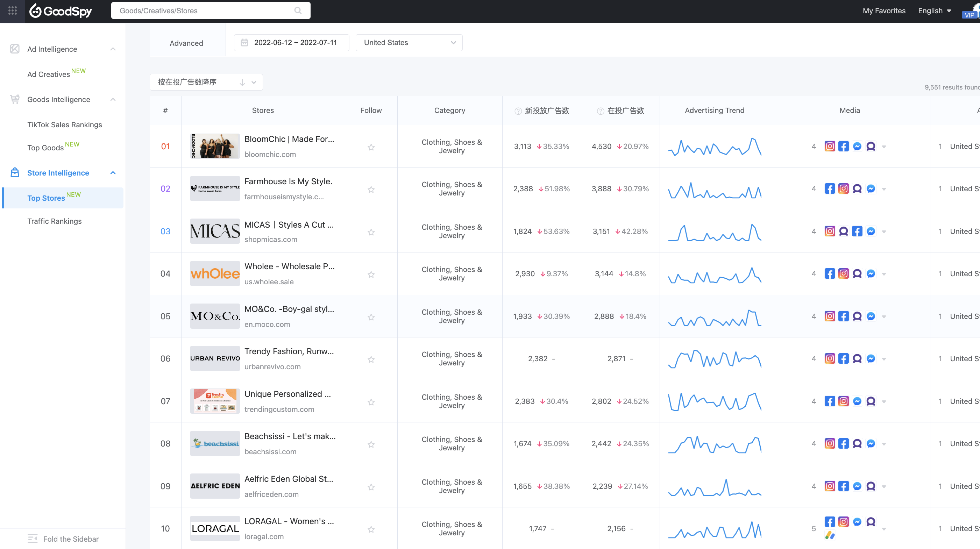This screenshot has height=549, width=980.
Task: Select Traffic Rankings sidebar item
Action: [54, 221]
